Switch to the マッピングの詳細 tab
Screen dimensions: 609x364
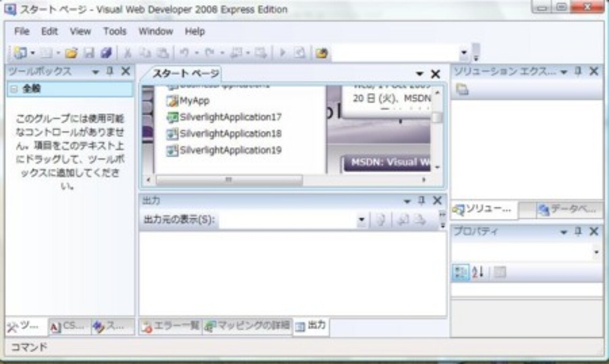(248, 326)
